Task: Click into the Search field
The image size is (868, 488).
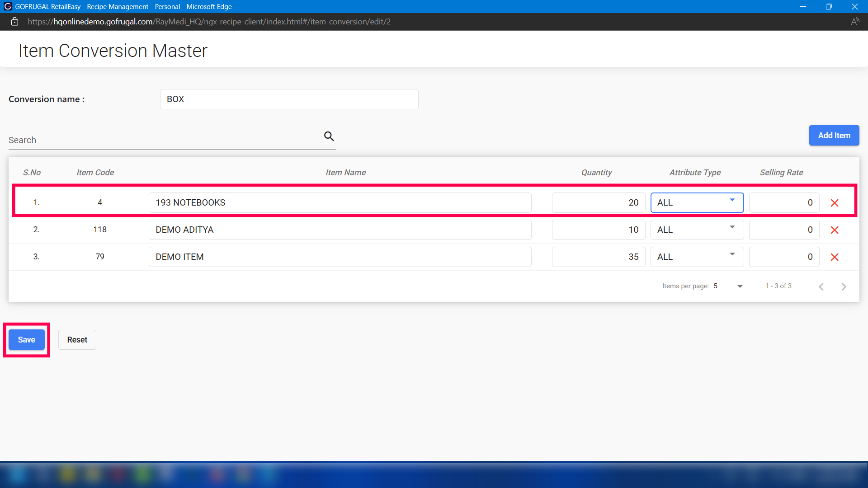Action: 163,140
